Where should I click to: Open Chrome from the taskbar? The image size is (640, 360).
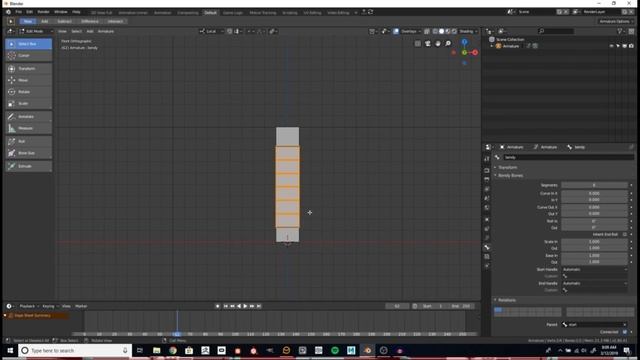pyautogui.click(x=173, y=351)
